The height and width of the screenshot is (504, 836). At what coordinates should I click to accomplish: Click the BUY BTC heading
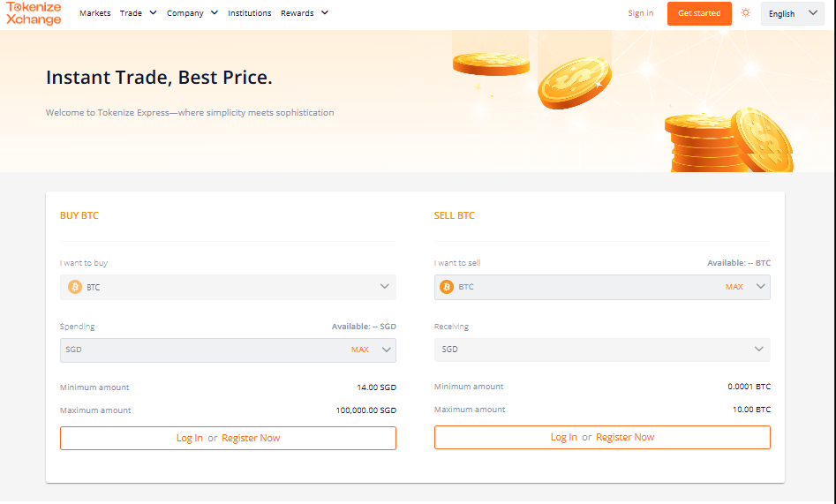[79, 215]
